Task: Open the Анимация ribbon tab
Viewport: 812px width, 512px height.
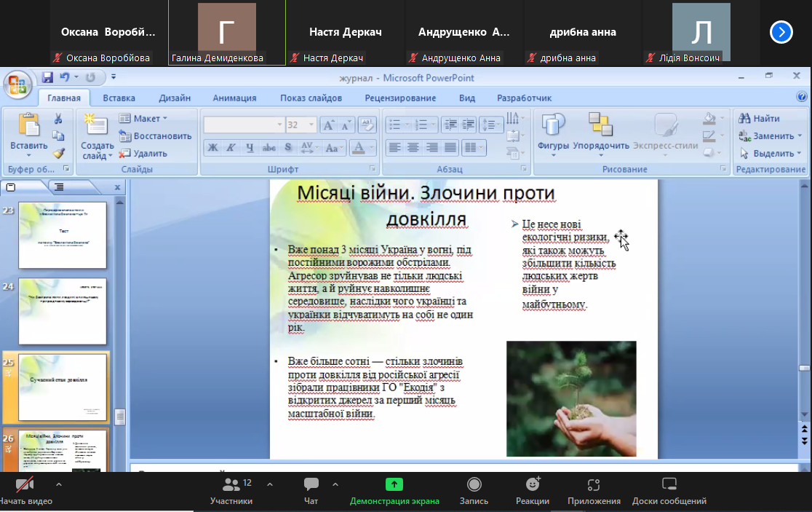Action: (x=234, y=98)
